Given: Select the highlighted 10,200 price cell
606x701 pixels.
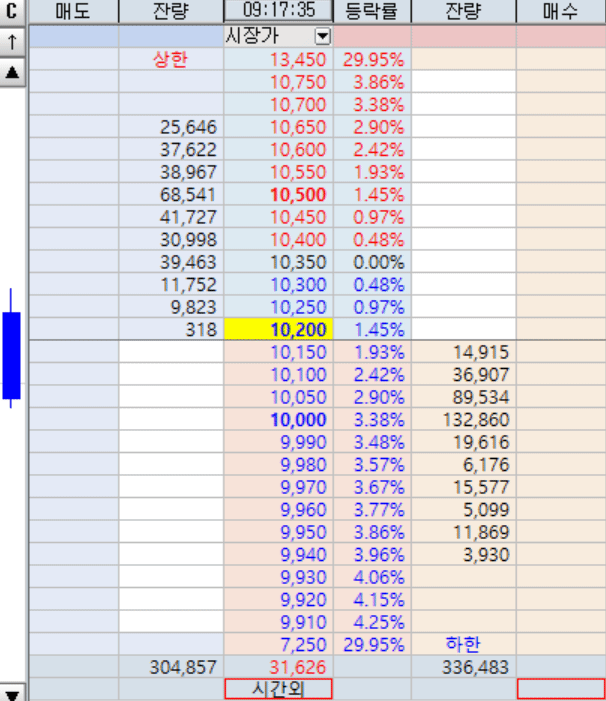Looking at the screenshot, I should point(278,329).
